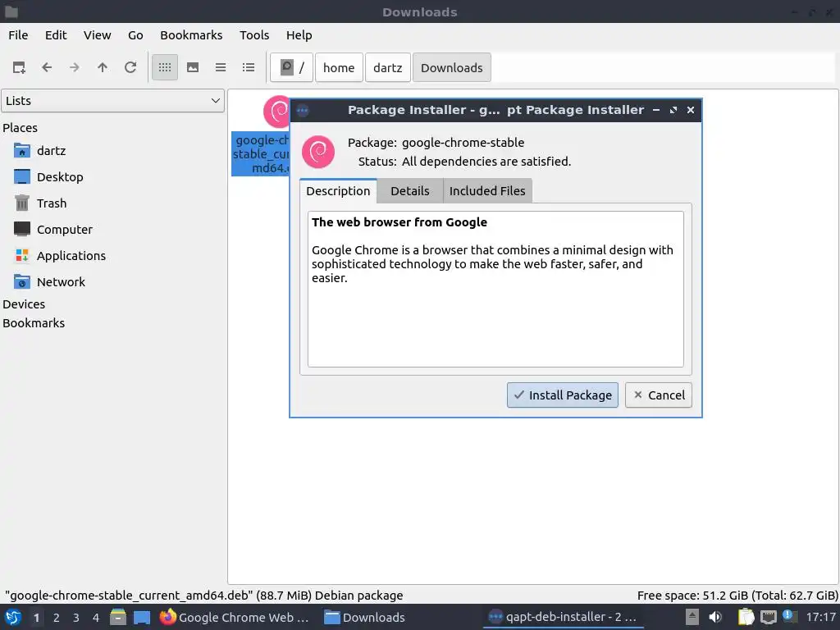Click 'All dependencies are satisfied.' status text
This screenshot has height=630, width=840.
[x=486, y=162]
